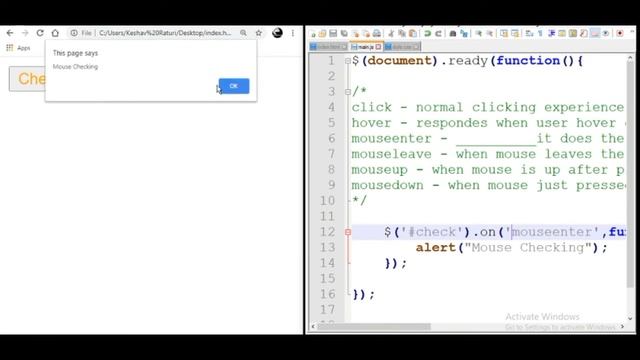The image size is (640, 360).
Task: Click the editor vertical scrollbar down arrow
Action: (x=630, y=318)
